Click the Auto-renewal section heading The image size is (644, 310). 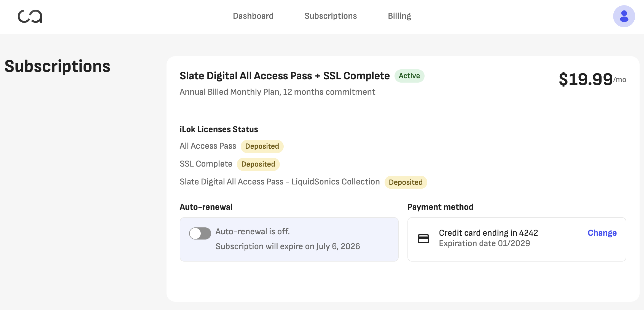(x=206, y=207)
